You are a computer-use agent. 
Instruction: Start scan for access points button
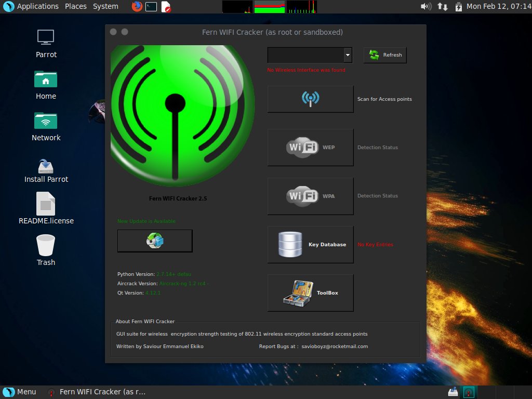311,99
